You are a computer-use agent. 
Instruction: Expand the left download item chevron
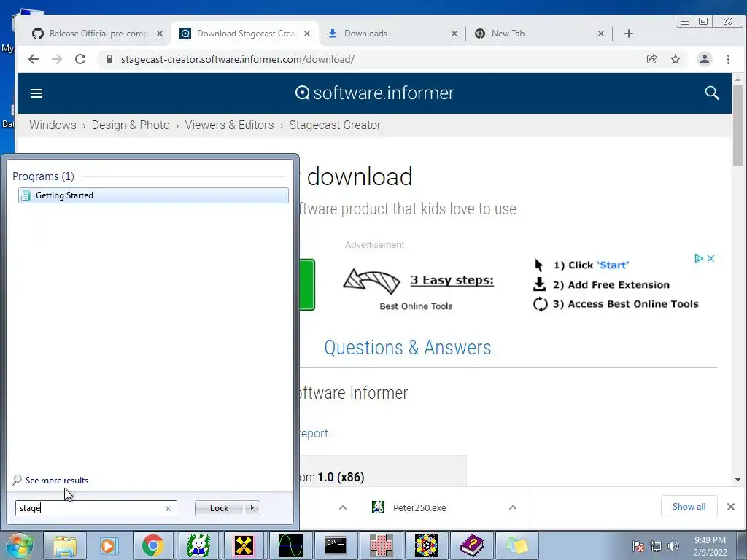pos(343,507)
